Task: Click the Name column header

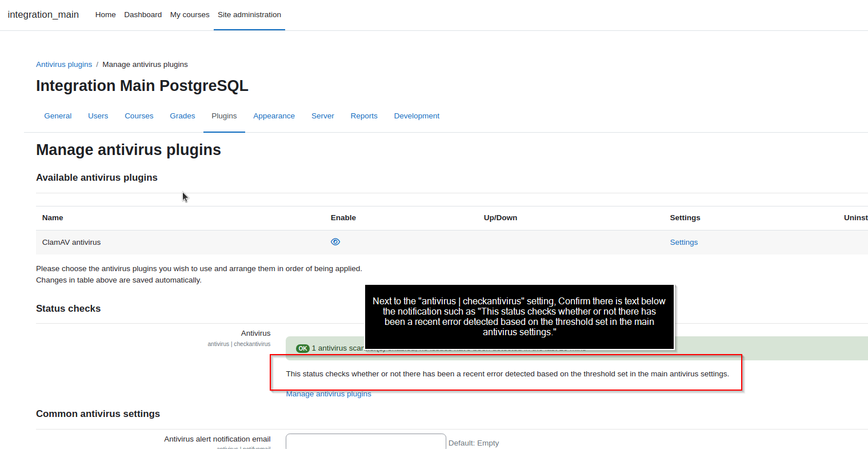Action: click(x=53, y=218)
